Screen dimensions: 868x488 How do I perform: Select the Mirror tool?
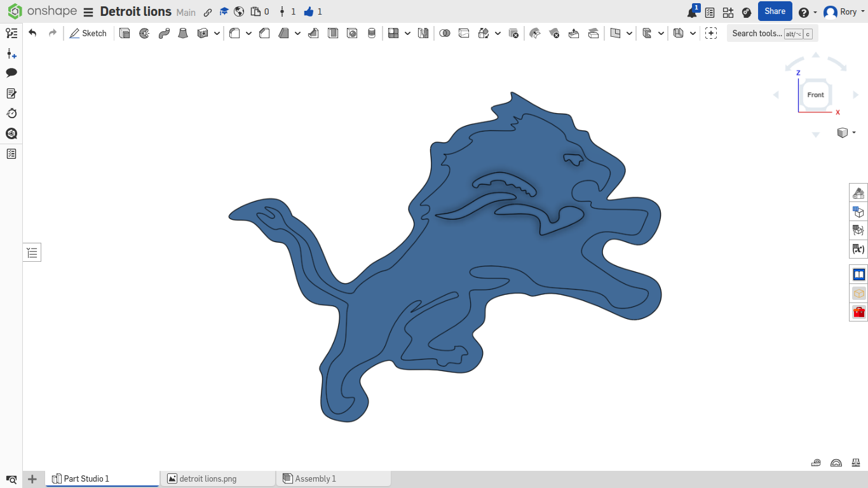(x=423, y=33)
